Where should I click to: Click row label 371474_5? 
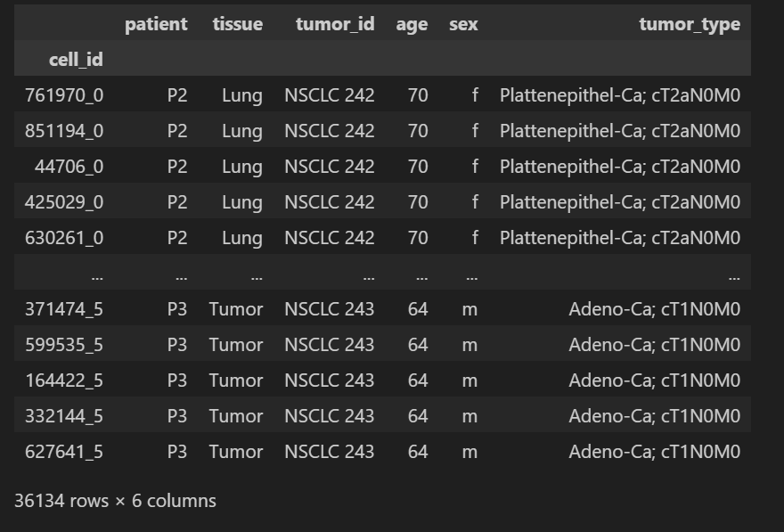click(64, 309)
